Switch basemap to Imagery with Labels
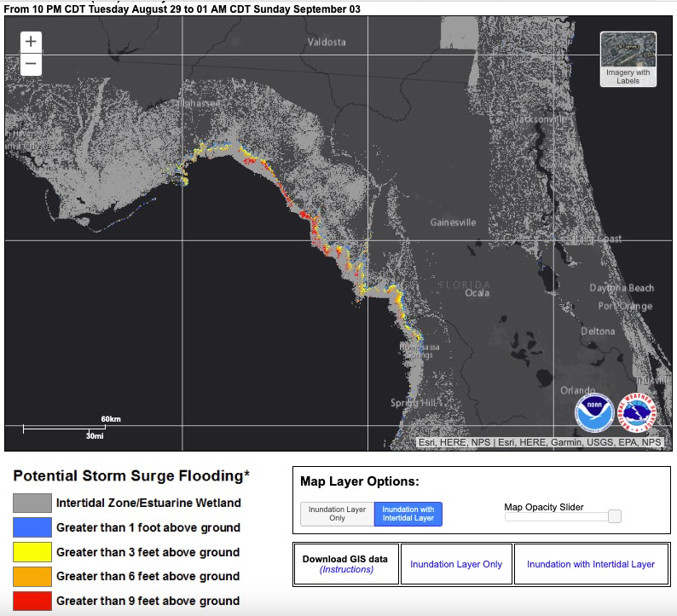This screenshot has height=616, width=677. click(x=628, y=58)
